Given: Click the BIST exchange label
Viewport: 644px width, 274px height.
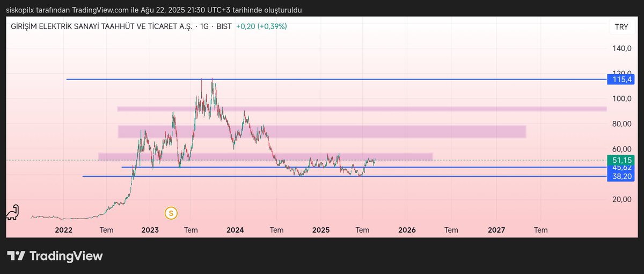Looking at the screenshot, I should [224, 26].
